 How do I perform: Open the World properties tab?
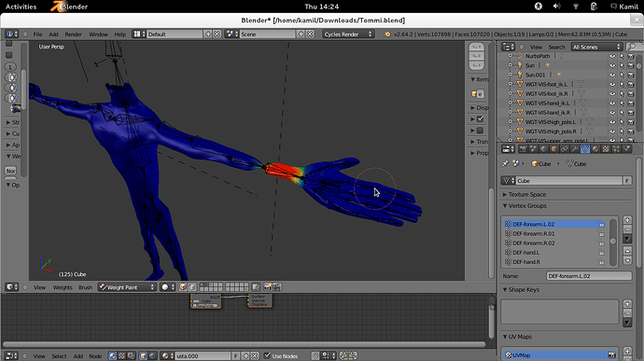click(x=543, y=149)
